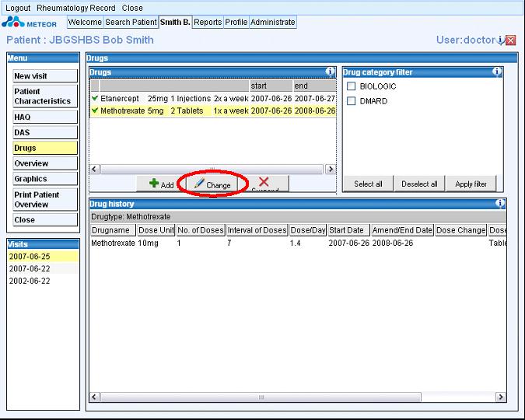
Task: Click the No. of Doses column header
Action: point(201,230)
